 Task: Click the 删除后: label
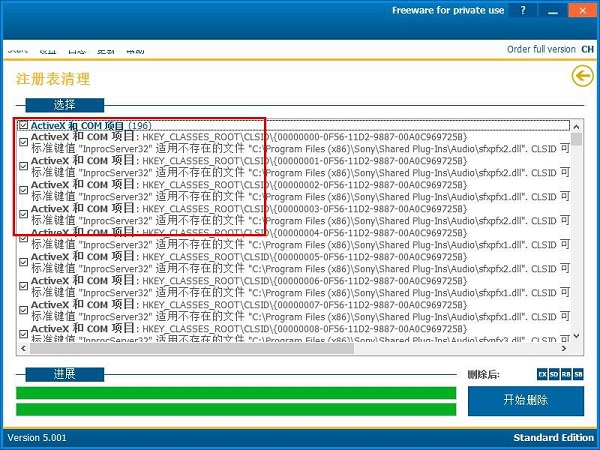pos(484,375)
